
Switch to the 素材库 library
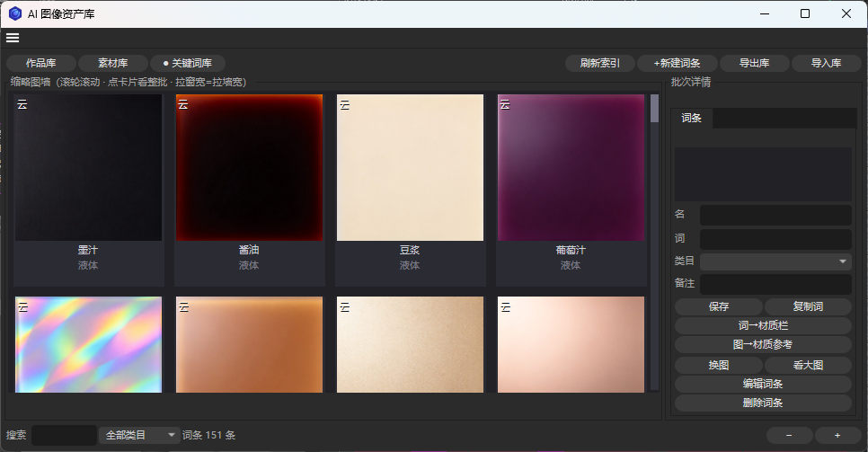[x=113, y=63]
